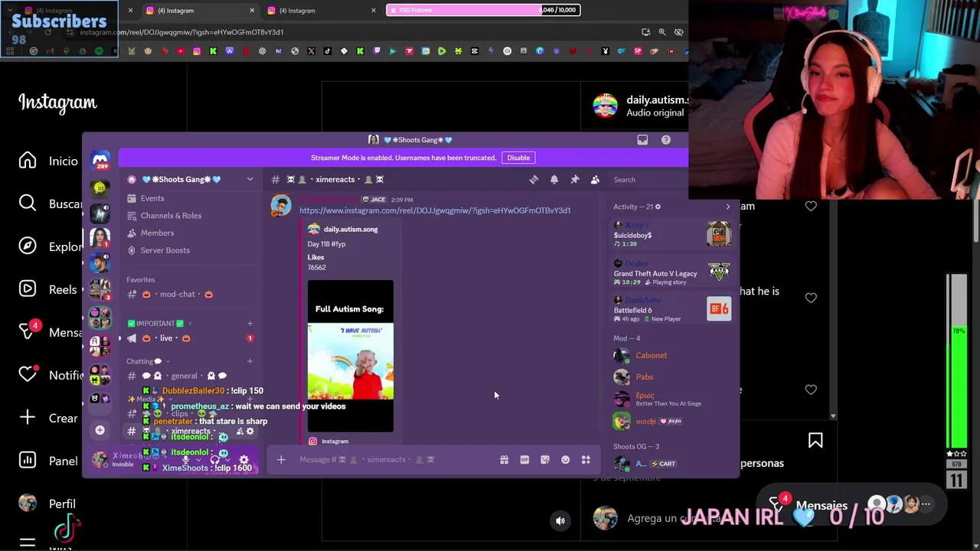Open apps launcher icon in message bar
980x551 pixels.
coord(586,460)
